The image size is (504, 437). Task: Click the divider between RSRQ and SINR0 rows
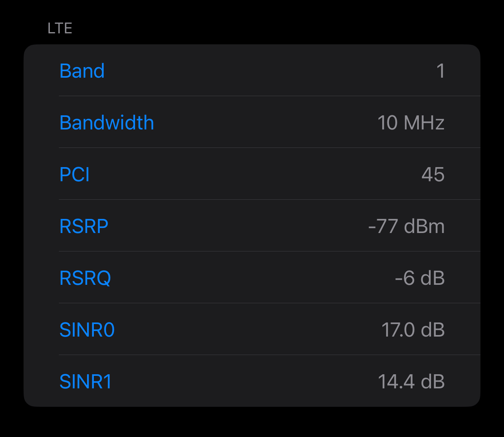pos(270,303)
